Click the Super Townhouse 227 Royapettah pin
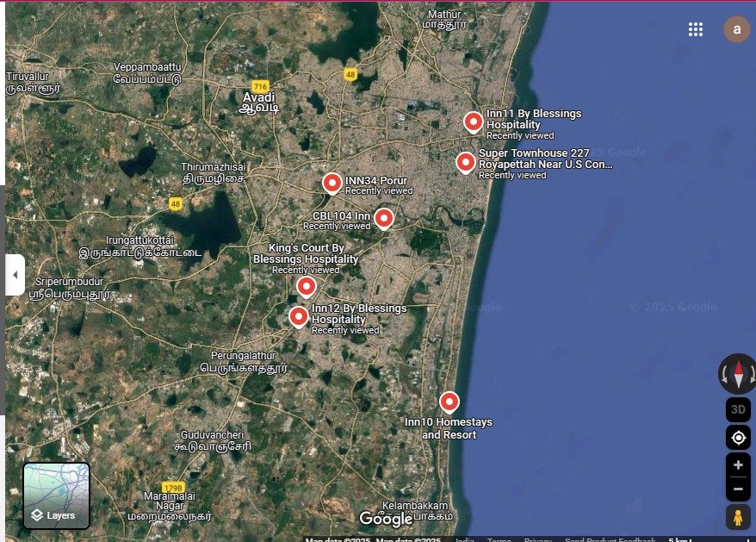The image size is (756, 542). pyautogui.click(x=466, y=161)
